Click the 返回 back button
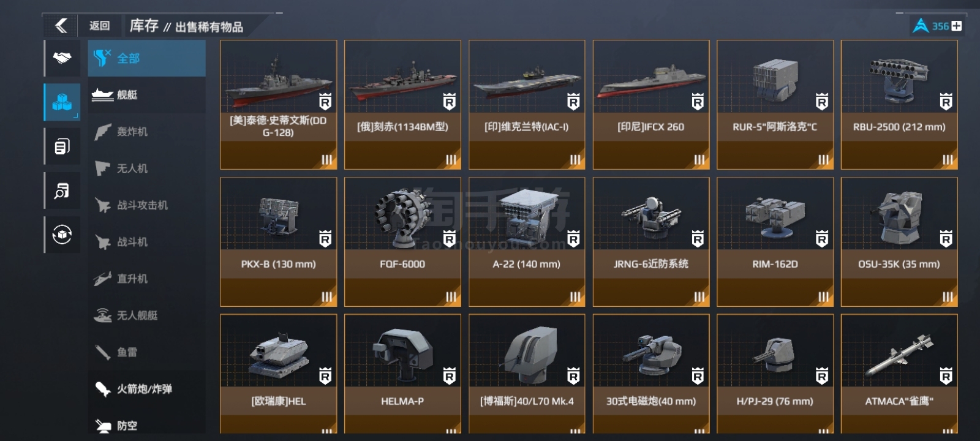 coord(99,26)
